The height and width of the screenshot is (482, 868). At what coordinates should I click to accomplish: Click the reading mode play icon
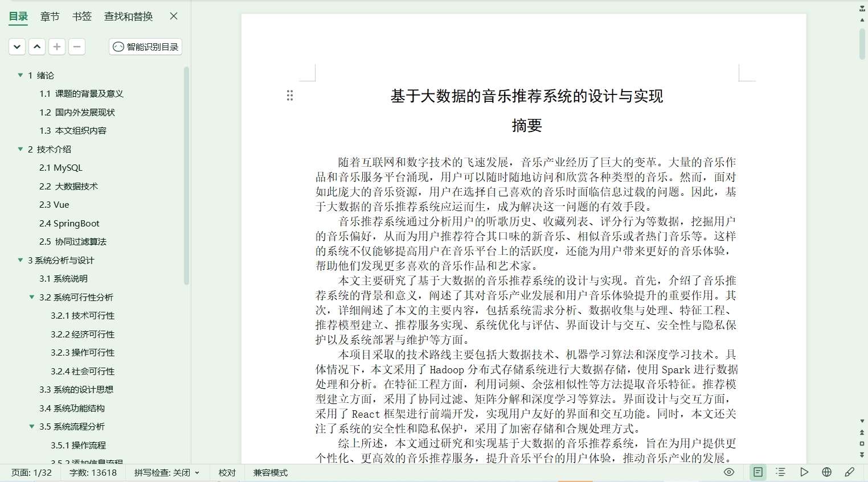coord(804,472)
